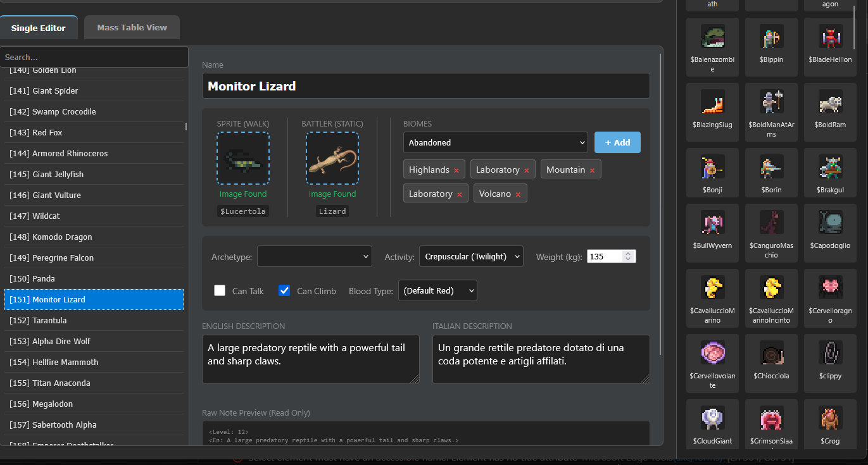Remove the Highlands biome tag
Viewport: 868px width, 465px height.
(456, 170)
